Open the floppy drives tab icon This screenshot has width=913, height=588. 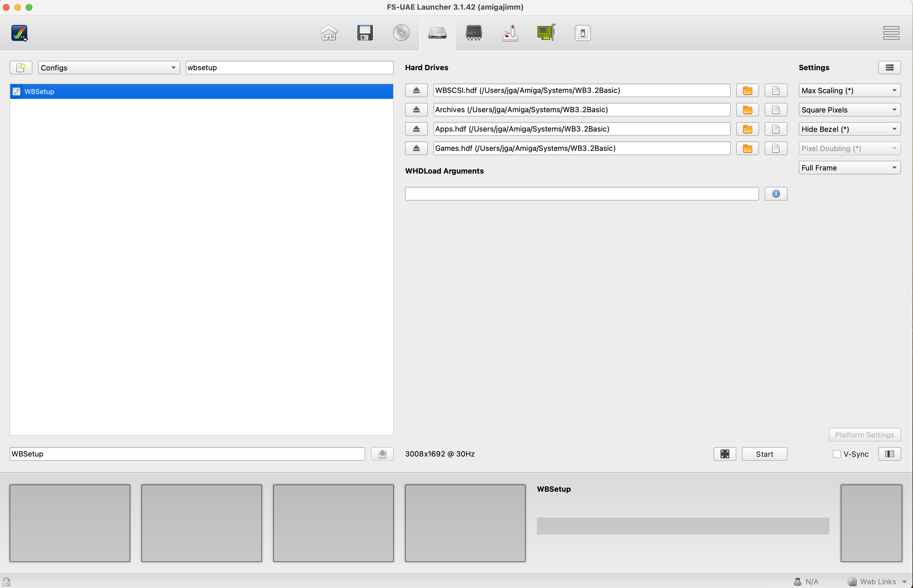[365, 33]
